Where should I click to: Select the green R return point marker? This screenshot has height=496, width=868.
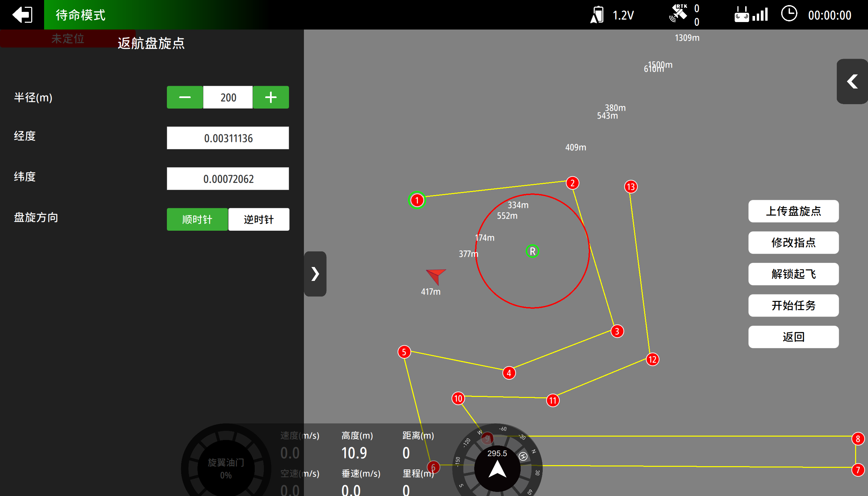click(532, 251)
